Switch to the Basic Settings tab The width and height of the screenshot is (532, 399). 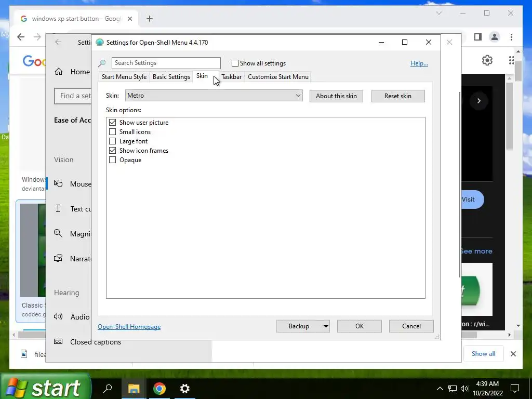click(x=171, y=77)
